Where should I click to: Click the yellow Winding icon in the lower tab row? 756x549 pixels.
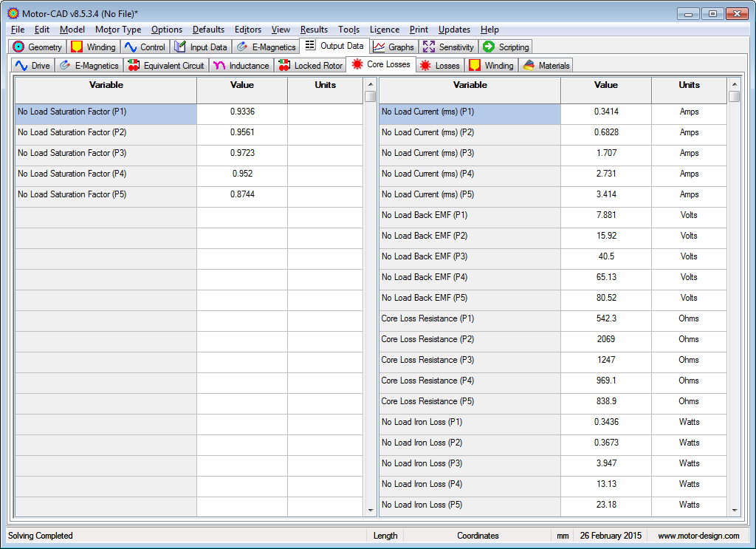point(475,66)
